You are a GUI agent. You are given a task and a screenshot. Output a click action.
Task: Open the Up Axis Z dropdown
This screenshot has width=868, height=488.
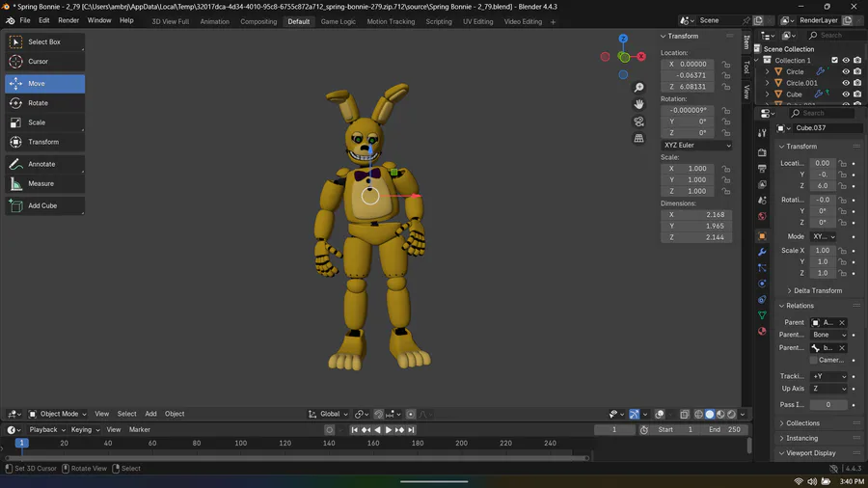(x=828, y=389)
